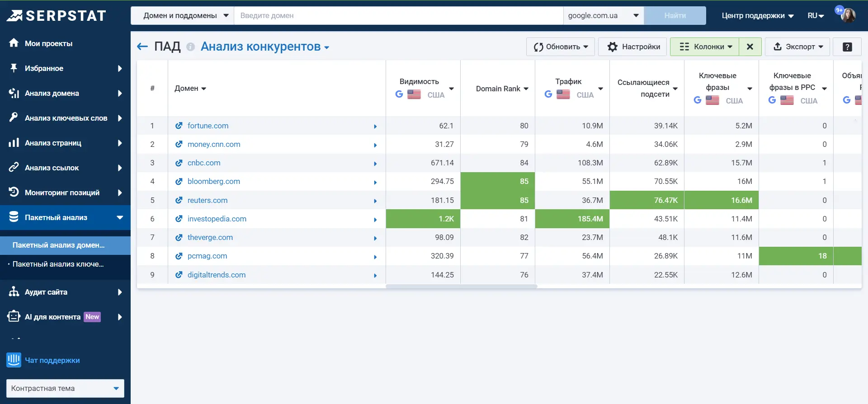Open the Домен и подомены search type dropdown

[182, 15]
